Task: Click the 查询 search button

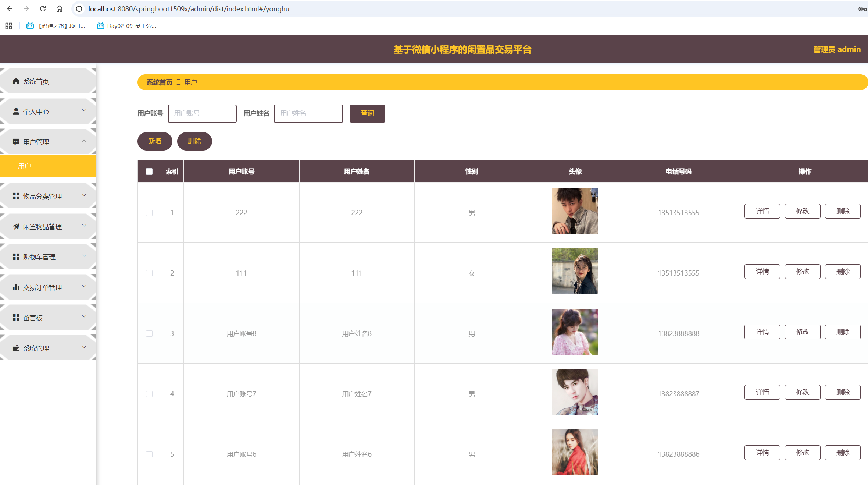Action: 367,113
